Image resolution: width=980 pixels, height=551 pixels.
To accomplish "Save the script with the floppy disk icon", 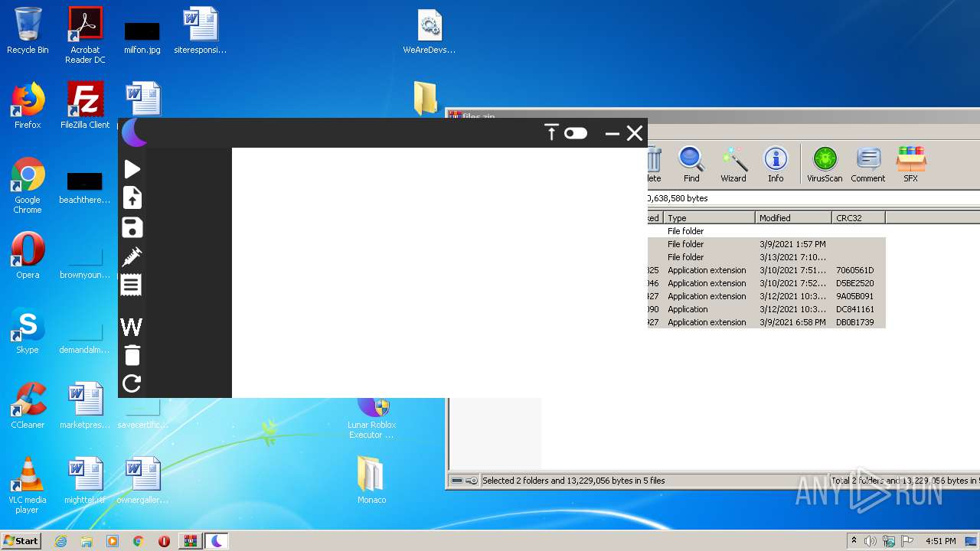I will click(x=132, y=227).
